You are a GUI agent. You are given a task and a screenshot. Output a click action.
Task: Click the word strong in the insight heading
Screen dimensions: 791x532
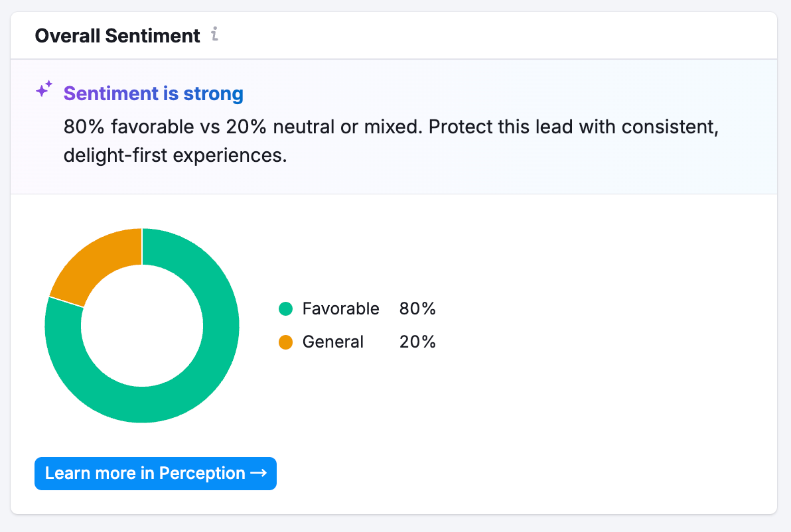tap(213, 94)
